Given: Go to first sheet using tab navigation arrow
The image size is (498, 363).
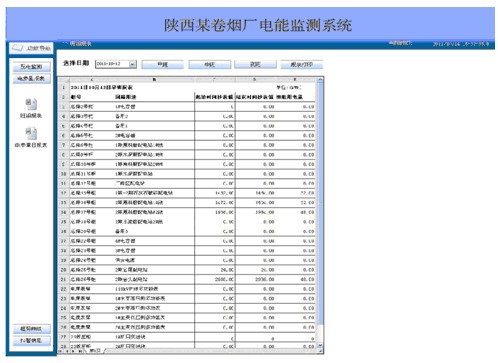Looking at the screenshot, I should (x=60, y=351).
